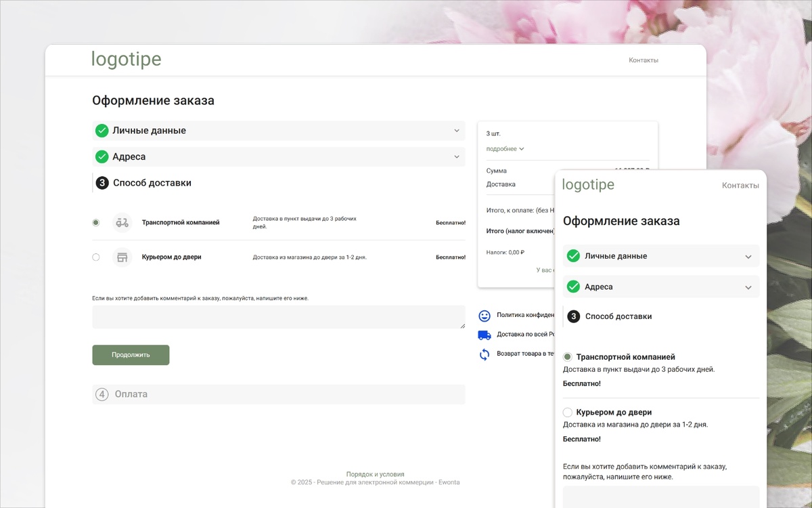Click the mobile logotipe logo
The image size is (812, 508).
(x=588, y=185)
